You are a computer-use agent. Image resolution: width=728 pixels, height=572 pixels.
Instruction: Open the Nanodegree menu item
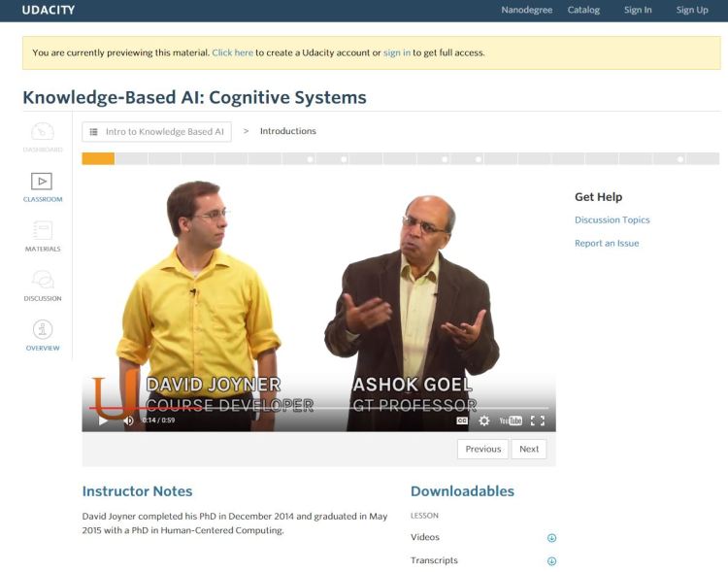pyautogui.click(x=526, y=10)
